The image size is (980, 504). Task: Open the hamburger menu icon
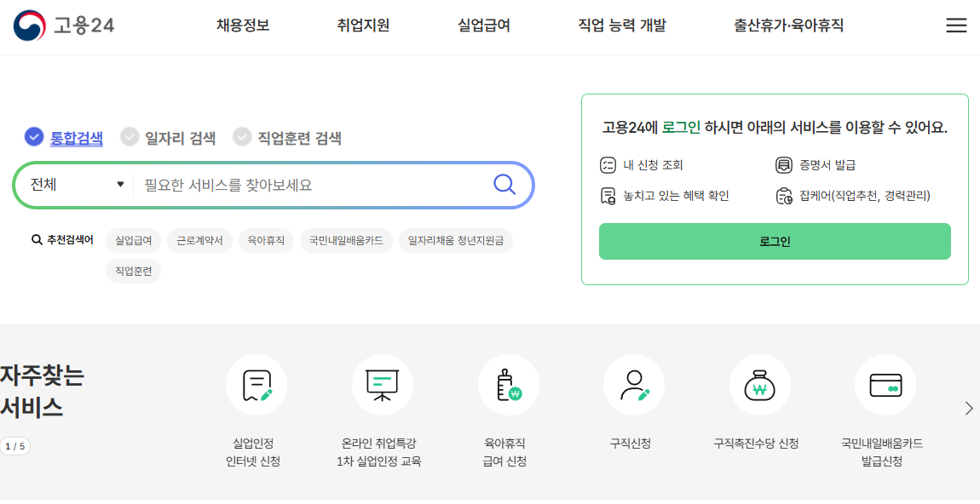pos(956,26)
